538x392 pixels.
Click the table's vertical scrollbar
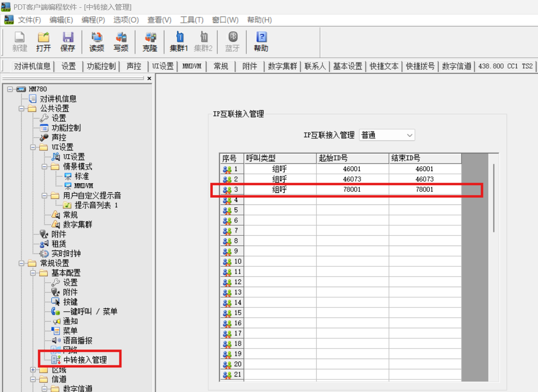[x=493, y=198]
